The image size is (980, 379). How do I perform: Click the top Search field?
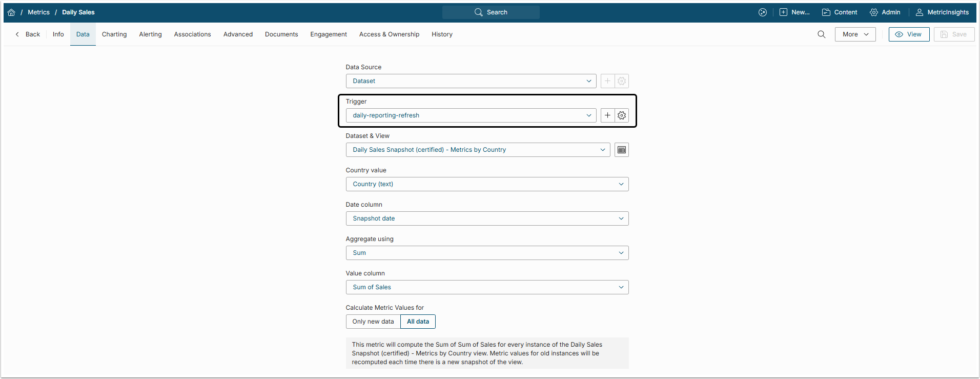pyautogui.click(x=491, y=12)
